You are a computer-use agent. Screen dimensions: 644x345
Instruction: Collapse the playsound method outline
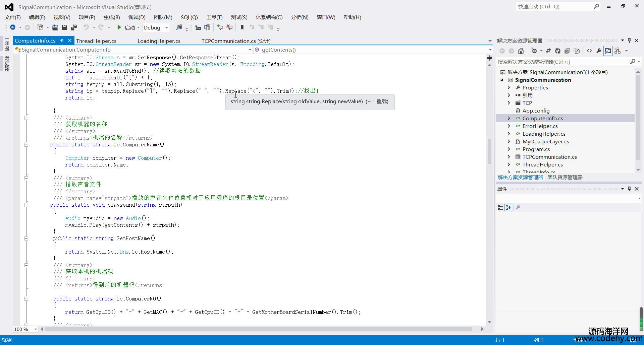(x=26, y=205)
